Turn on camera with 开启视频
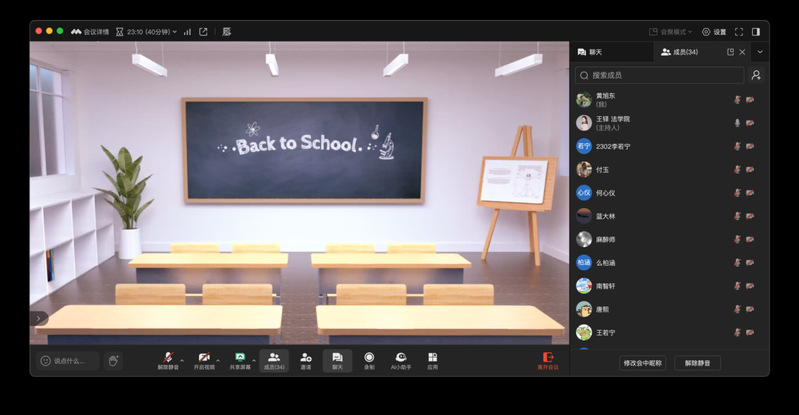 [204, 358]
